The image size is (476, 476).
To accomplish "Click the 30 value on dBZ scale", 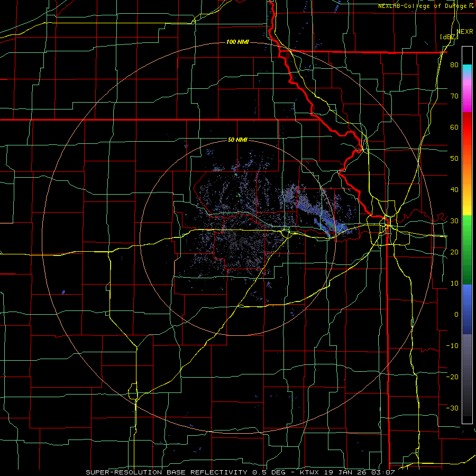I will tap(454, 221).
